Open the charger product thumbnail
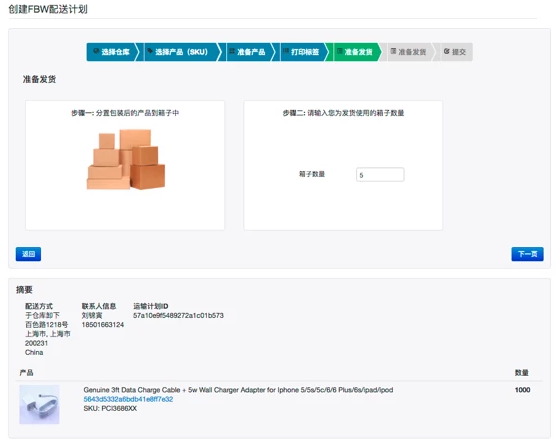Viewport: 556px width, 444px height. [x=39, y=404]
